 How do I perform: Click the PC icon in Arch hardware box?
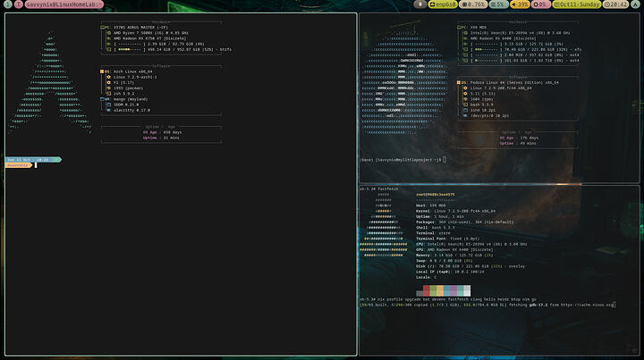click(103, 28)
